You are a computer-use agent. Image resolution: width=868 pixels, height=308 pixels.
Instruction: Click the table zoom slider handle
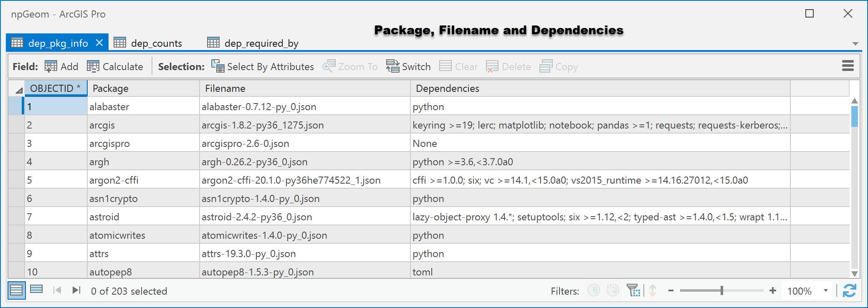(x=721, y=290)
